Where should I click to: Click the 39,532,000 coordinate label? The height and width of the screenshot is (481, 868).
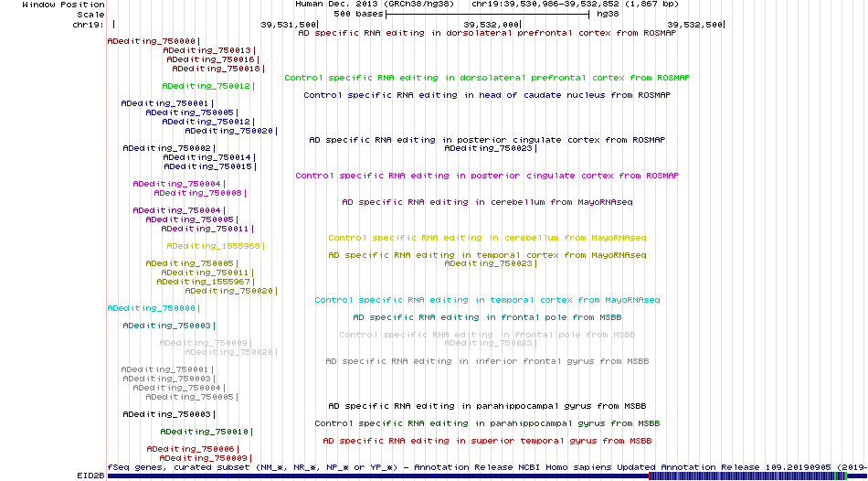click(x=491, y=25)
